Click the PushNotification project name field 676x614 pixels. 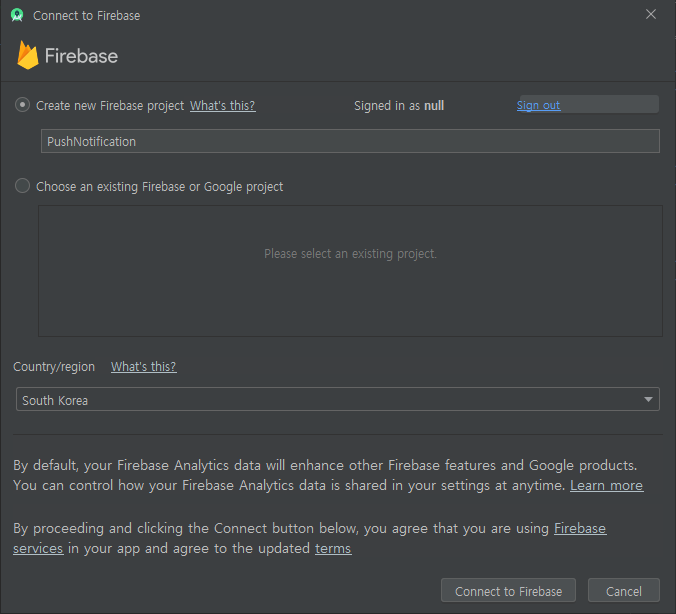tap(350, 141)
